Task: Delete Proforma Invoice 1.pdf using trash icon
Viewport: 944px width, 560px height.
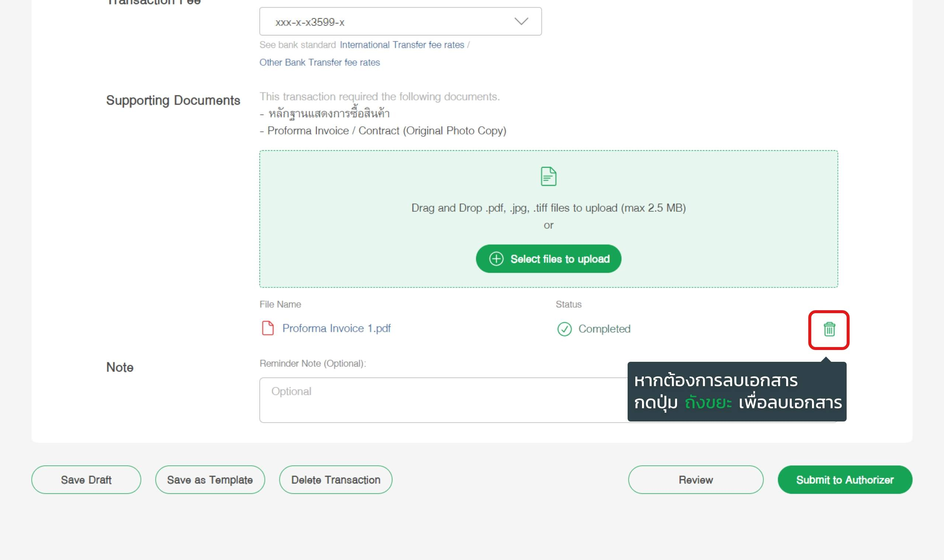Action: [x=829, y=329]
